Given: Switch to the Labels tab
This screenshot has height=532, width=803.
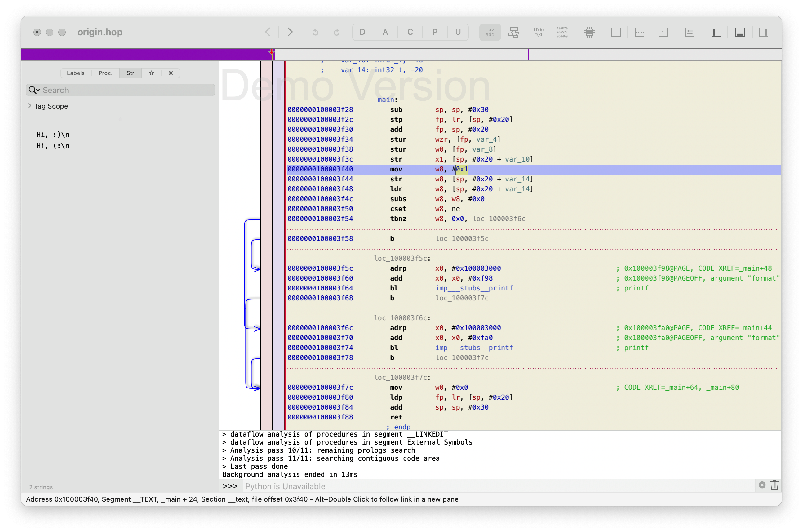Looking at the screenshot, I should pos(75,73).
